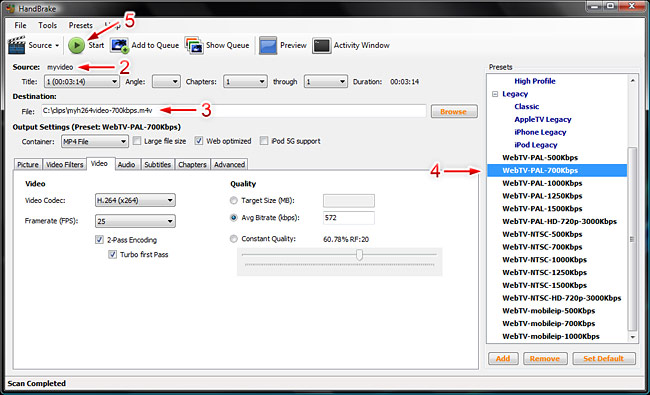Toggle the Web optimized checkbox

[199, 141]
